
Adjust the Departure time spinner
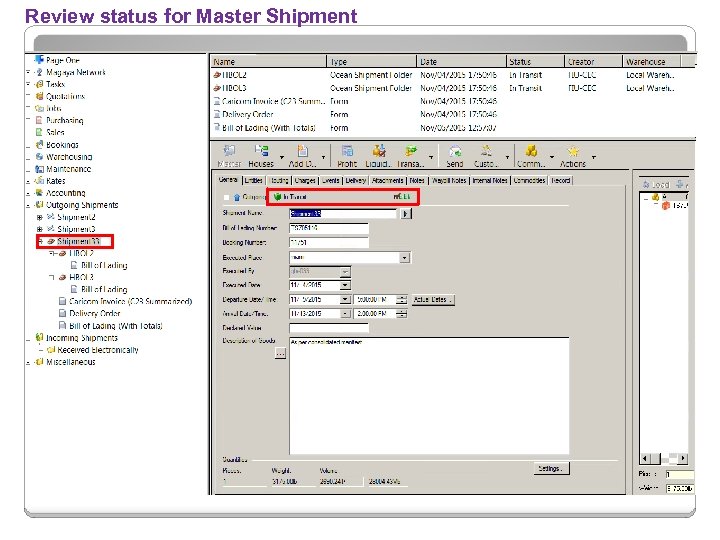(x=401, y=299)
